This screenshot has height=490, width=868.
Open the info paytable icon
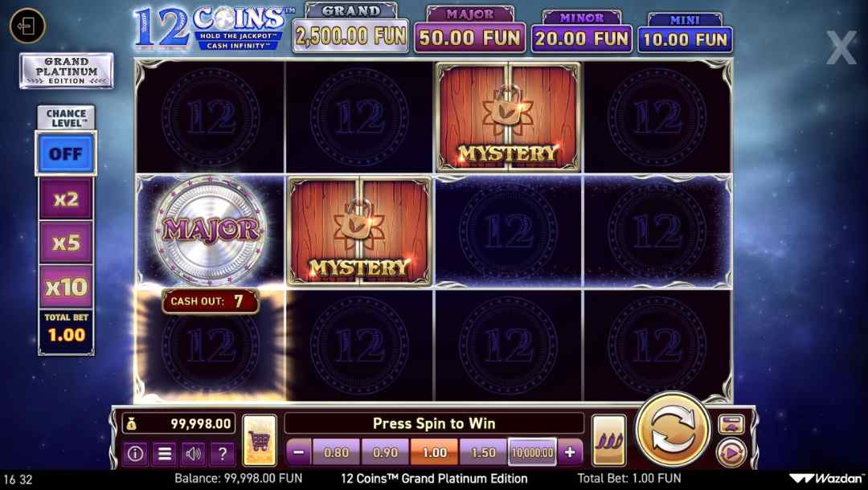[135, 454]
